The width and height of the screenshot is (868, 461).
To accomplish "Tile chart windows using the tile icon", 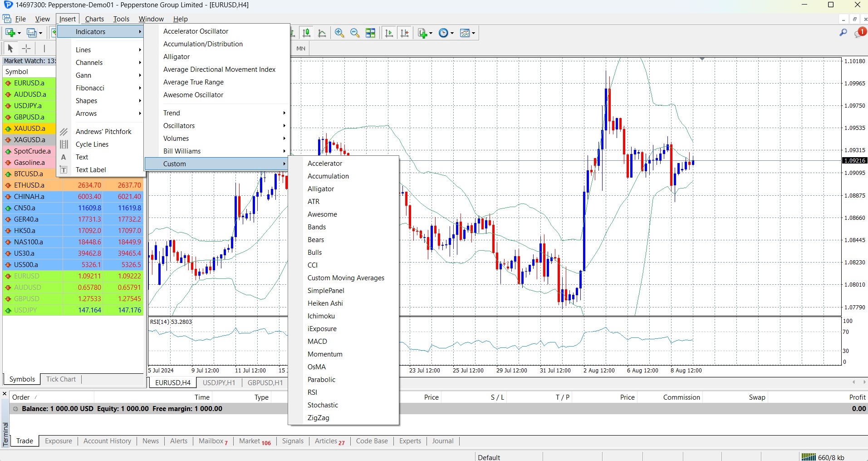I will pyautogui.click(x=371, y=33).
